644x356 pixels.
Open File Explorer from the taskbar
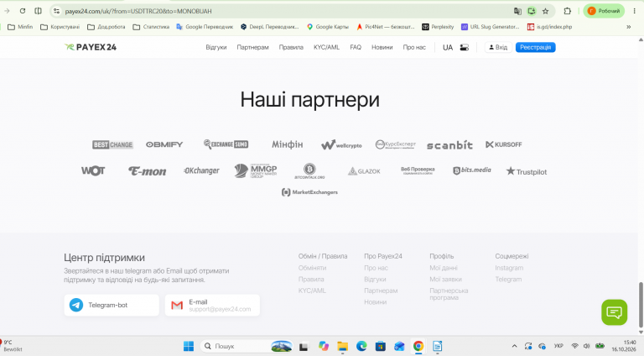pos(342,346)
